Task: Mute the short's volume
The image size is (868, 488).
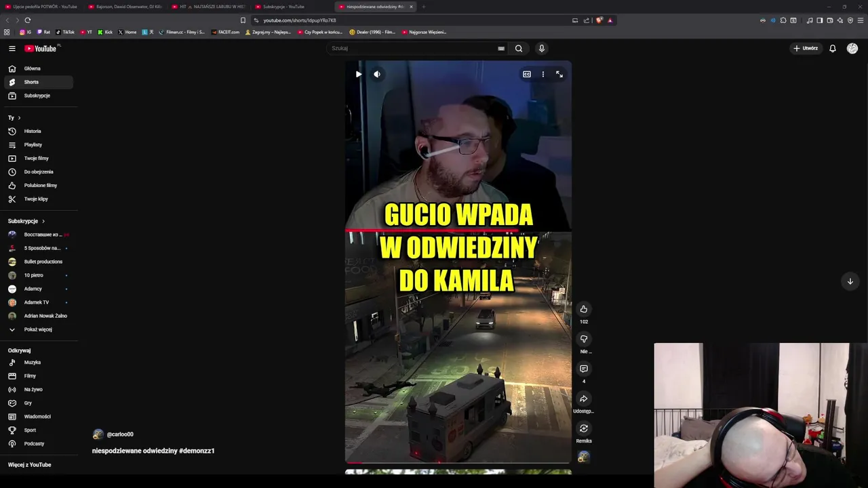Action: (x=377, y=74)
